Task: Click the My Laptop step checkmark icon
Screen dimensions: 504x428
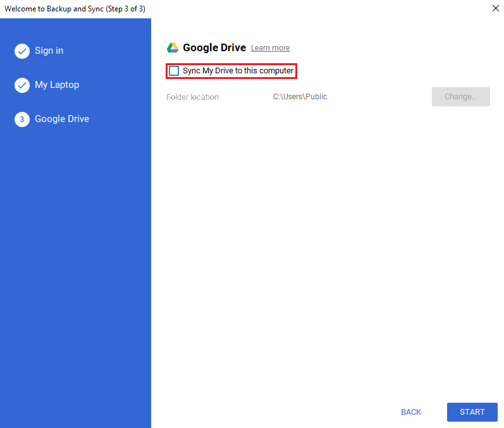Action: coord(22,85)
